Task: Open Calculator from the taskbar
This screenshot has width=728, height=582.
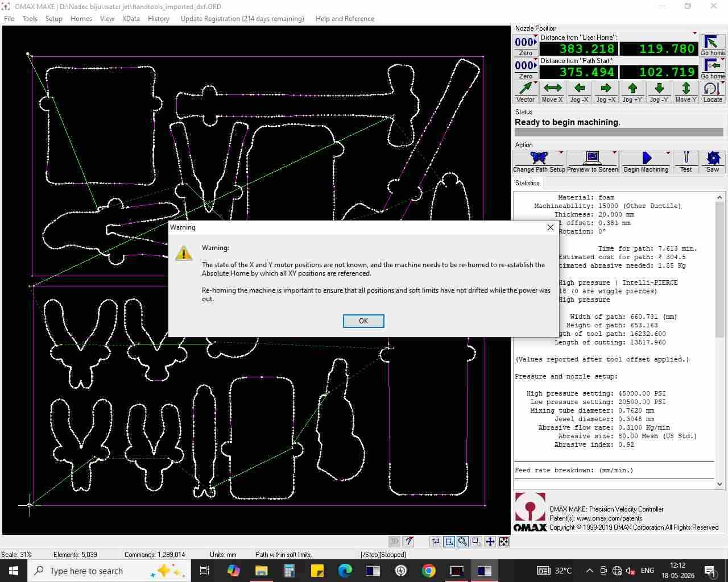Action: (x=289, y=571)
